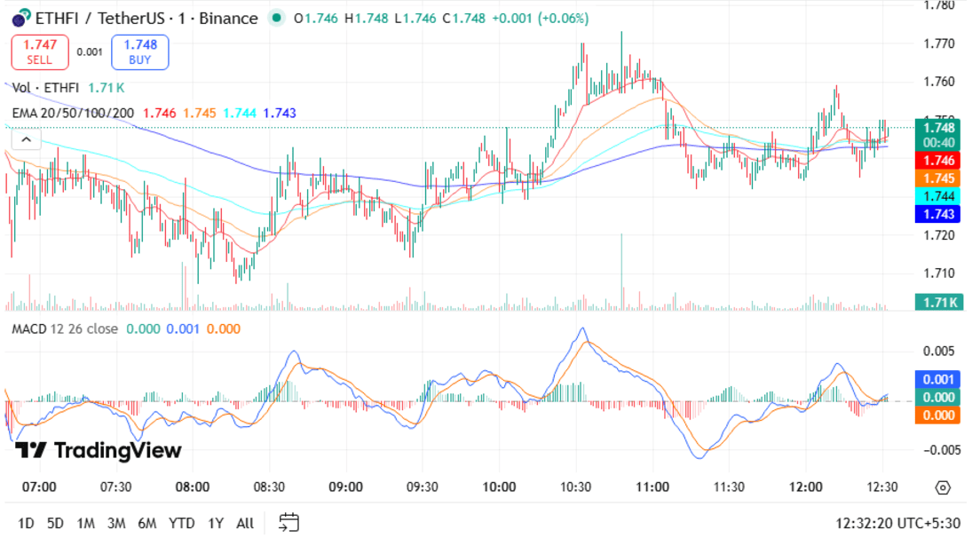Image resolution: width=980 pixels, height=538 pixels.
Task: Open timezone menu showing 12:32:20 UTC+5:30
Action: (898, 523)
